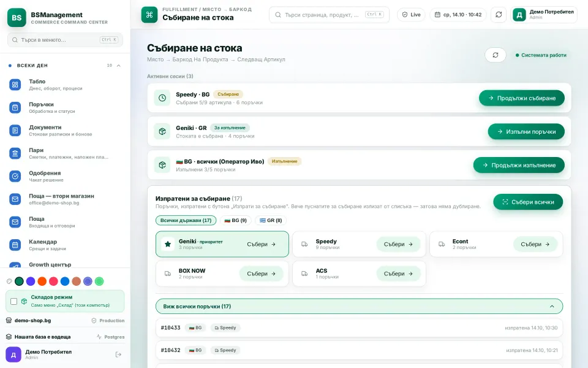Click the logout icon beside Демо Потребител
The image size is (588, 368).
click(x=118, y=355)
